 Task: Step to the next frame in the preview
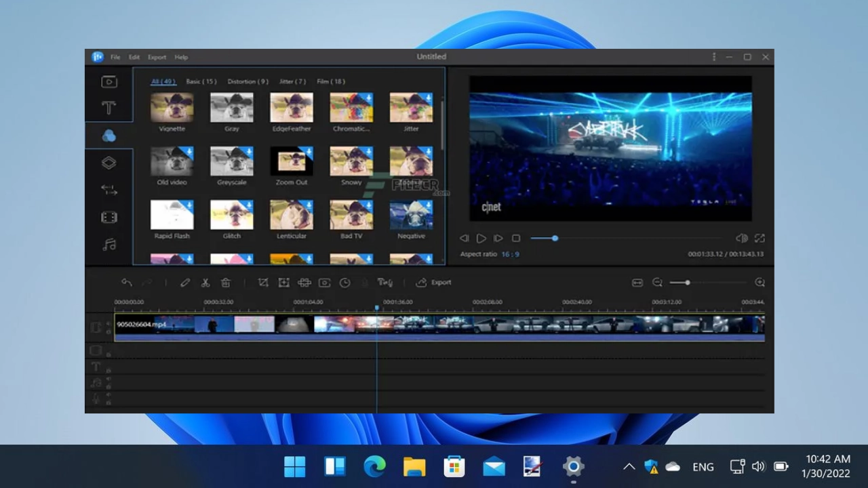[498, 239]
